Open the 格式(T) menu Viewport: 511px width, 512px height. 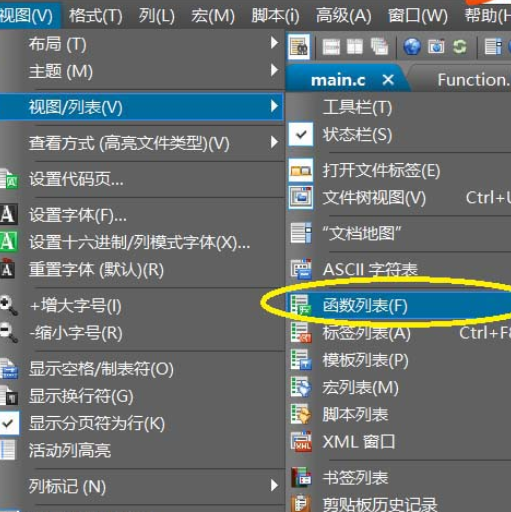click(96, 15)
